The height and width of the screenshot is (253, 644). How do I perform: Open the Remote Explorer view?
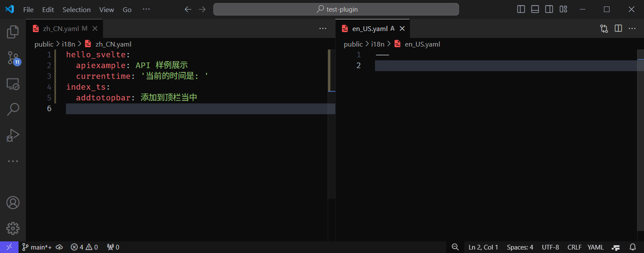coord(13,84)
